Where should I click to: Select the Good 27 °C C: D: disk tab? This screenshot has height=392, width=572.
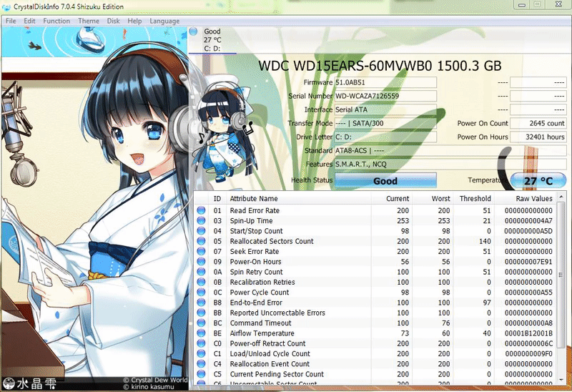(x=212, y=40)
